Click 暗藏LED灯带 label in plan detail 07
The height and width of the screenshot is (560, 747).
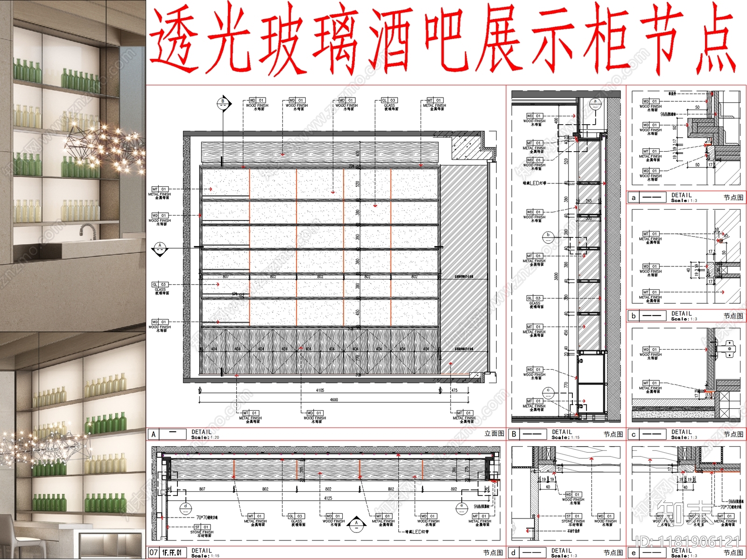417,532
